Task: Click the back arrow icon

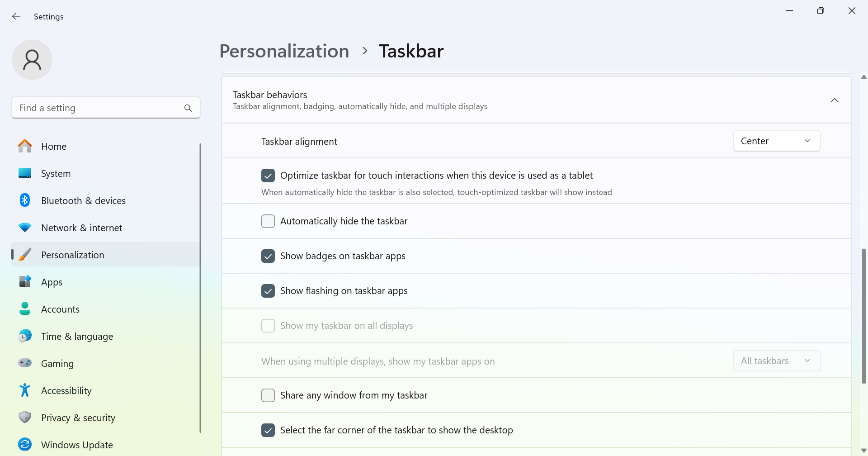Action: pos(16,16)
